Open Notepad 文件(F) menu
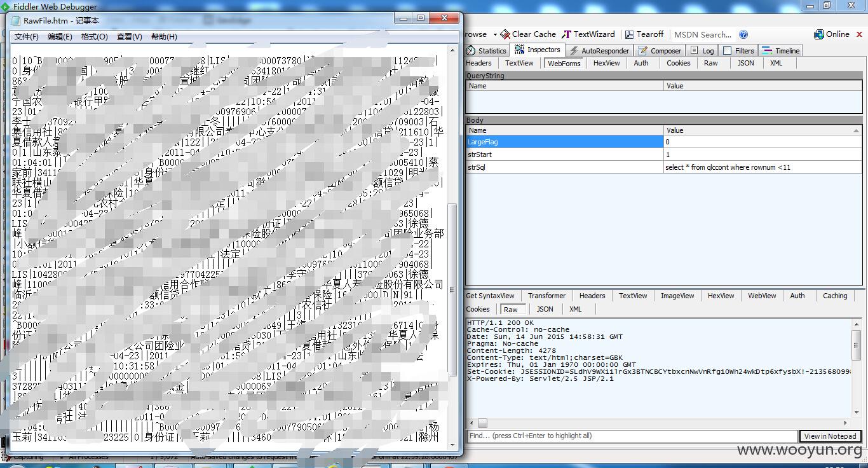The image size is (868, 468). tap(26, 37)
